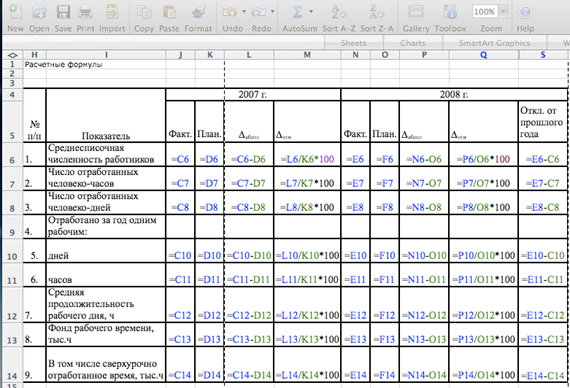Expand the Undo history dropdown arrow

244,12
